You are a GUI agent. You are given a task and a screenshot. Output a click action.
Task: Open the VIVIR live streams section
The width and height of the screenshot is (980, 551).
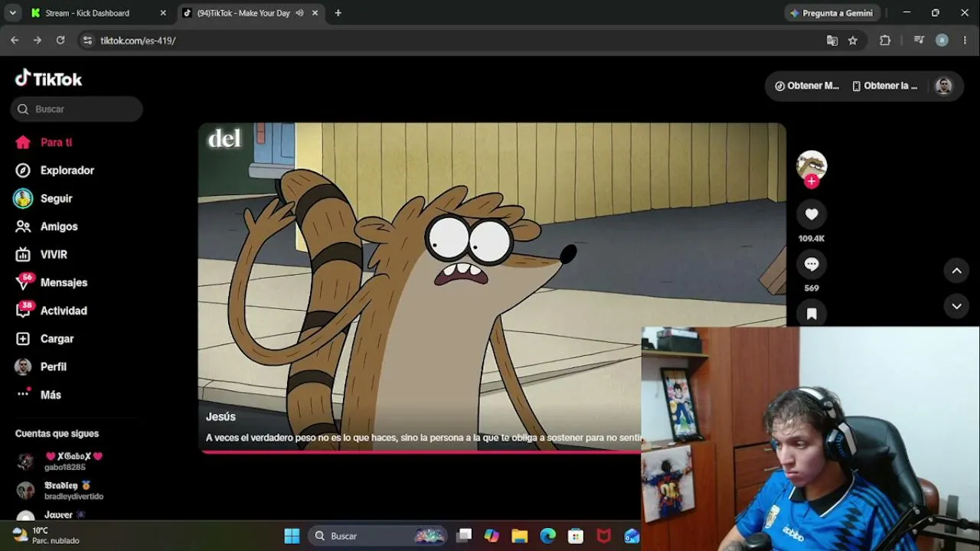(41, 255)
